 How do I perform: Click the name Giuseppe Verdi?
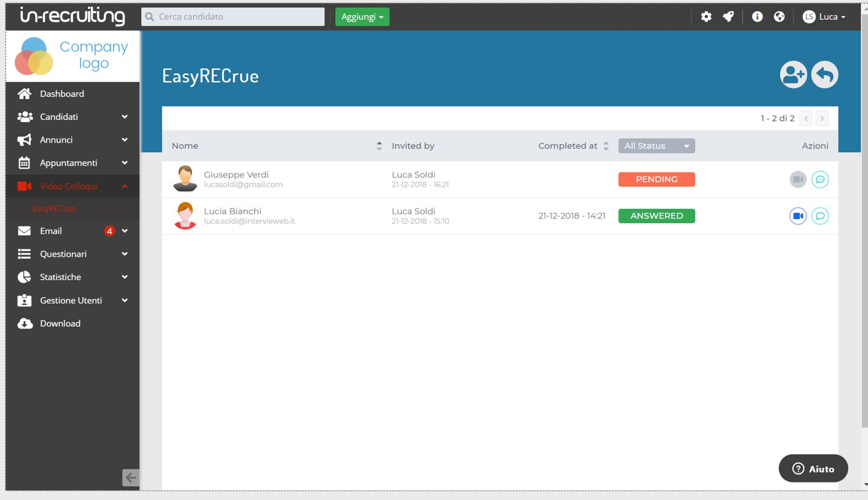[x=236, y=174]
